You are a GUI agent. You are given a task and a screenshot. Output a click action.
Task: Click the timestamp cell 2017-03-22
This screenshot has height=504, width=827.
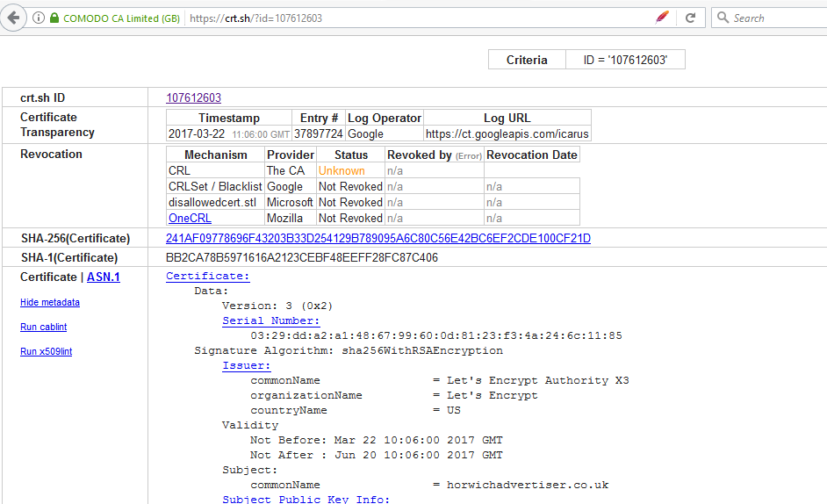(229, 134)
